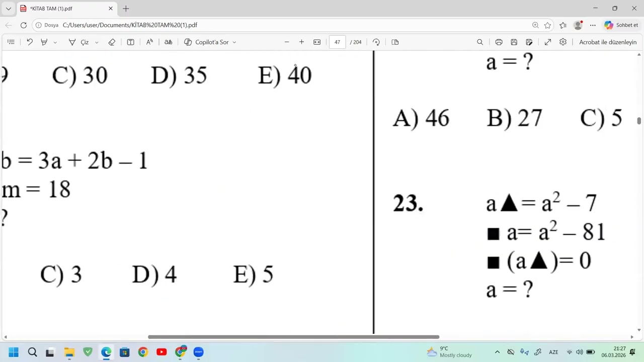The width and height of the screenshot is (644, 362).
Task: Close the KİTAB TAM (1).pdf tab
Action: (111, 9)
